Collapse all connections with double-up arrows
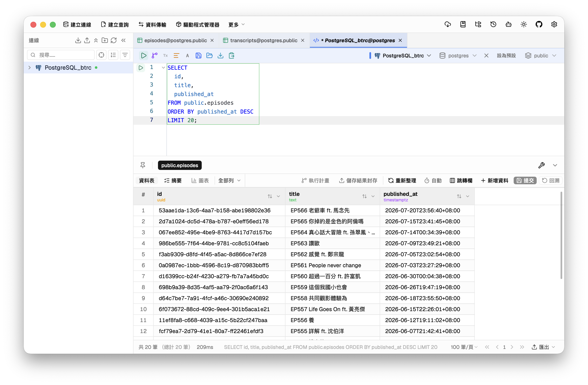588x385 pixels. click(x=96, y=40)
